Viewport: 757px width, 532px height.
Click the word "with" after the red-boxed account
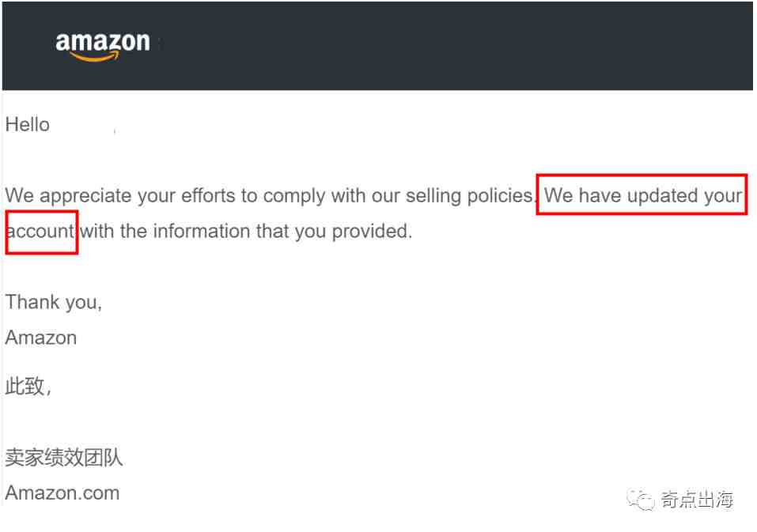(x=97, y=232)
